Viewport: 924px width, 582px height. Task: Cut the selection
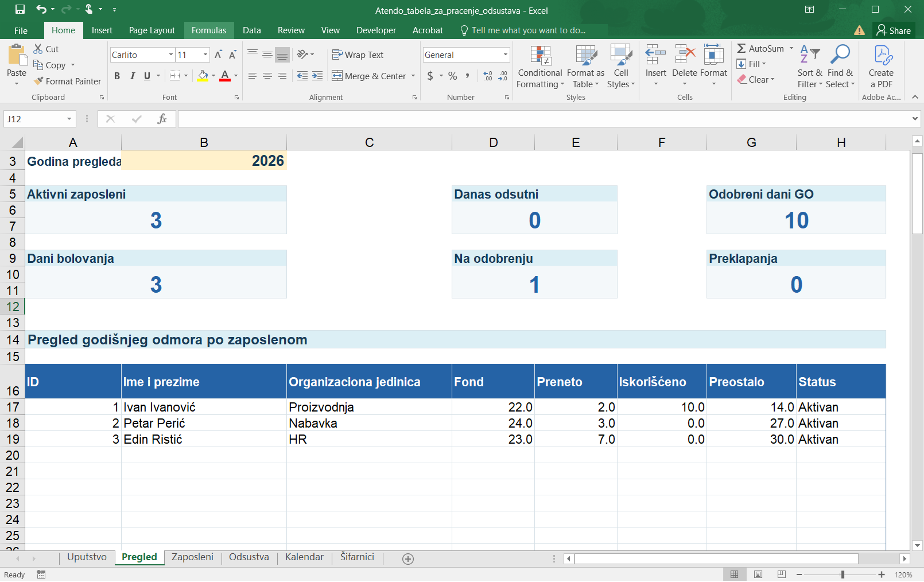coord(46,49)
